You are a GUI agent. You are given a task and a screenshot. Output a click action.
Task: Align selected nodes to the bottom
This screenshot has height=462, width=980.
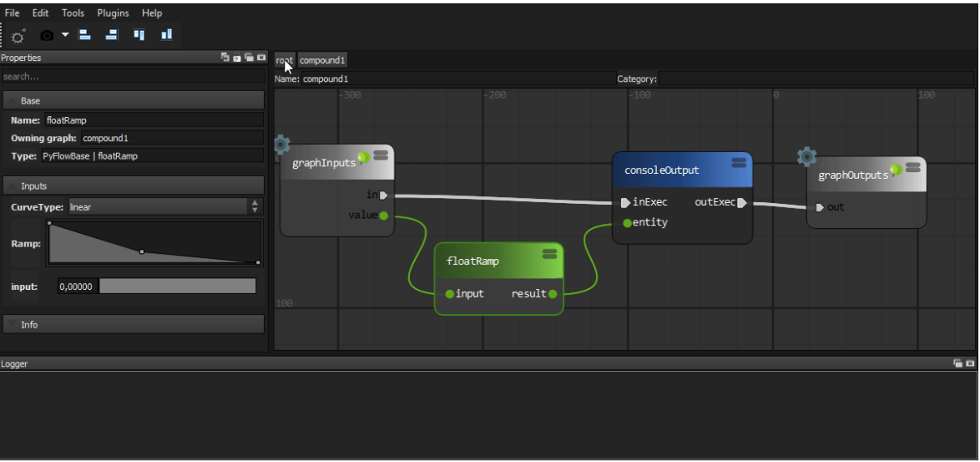click(166, 35)
